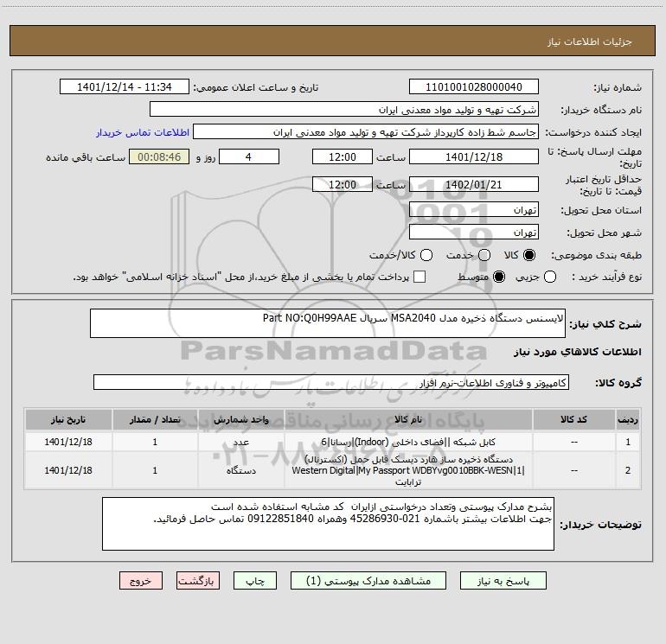Click the خروج exit button
This screenshot has width=666, height=644.
(x=141, y=581)
